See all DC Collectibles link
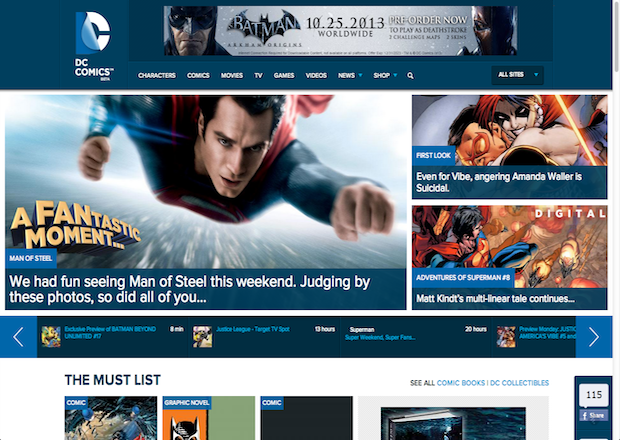Screen dimensions: 620x440 tap(519, 383)
